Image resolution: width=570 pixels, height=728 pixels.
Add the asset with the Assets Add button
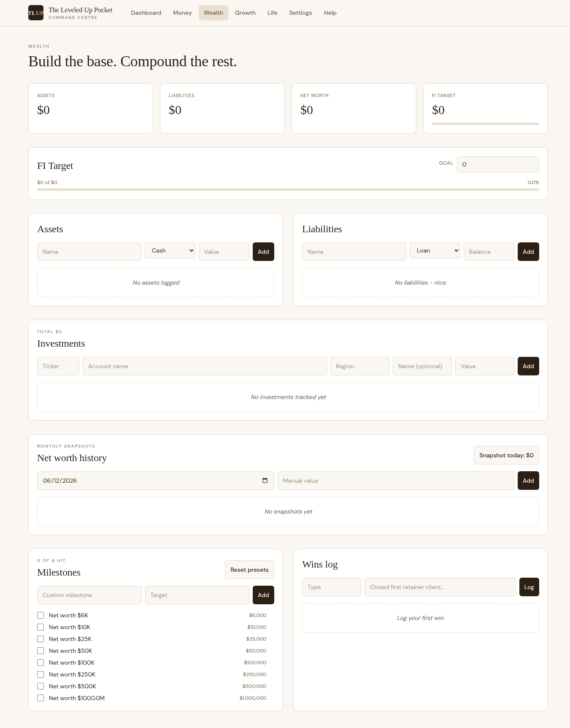pos(263,252)
